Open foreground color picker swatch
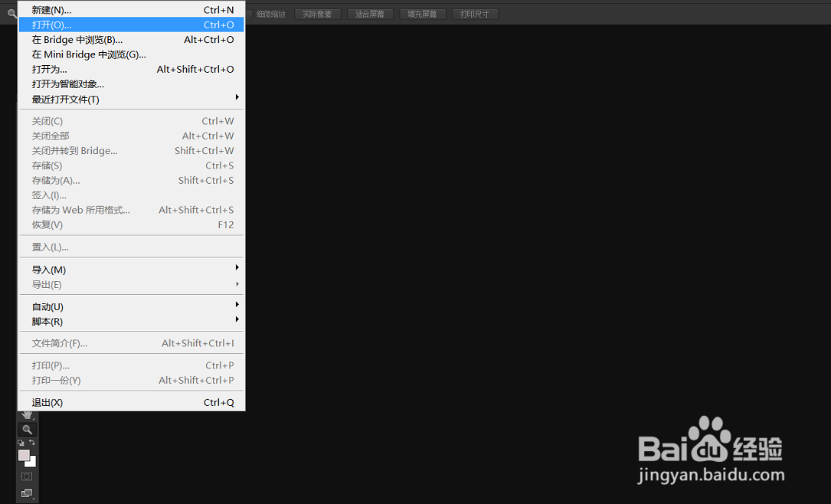This screenshot has width=831, height=504. (x=24, y=455)
